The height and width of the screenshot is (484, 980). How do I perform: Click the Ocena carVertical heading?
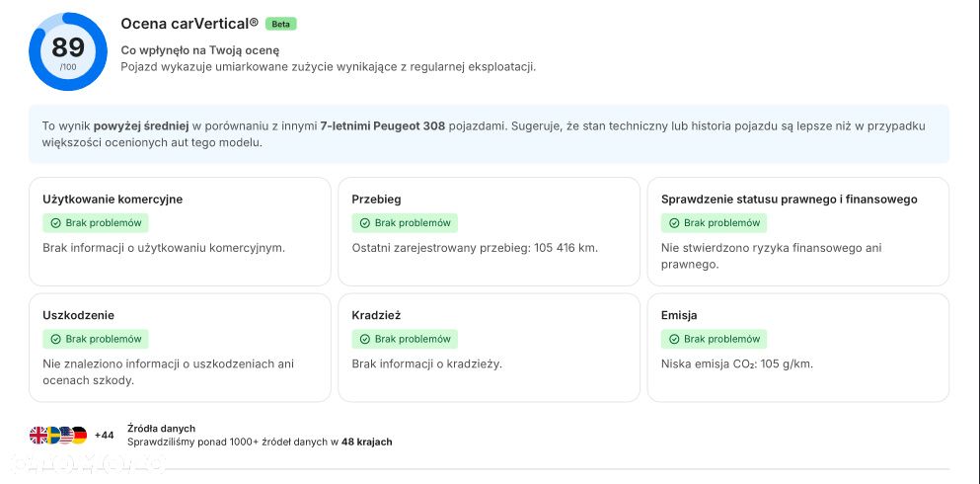(x=189, y=23)
